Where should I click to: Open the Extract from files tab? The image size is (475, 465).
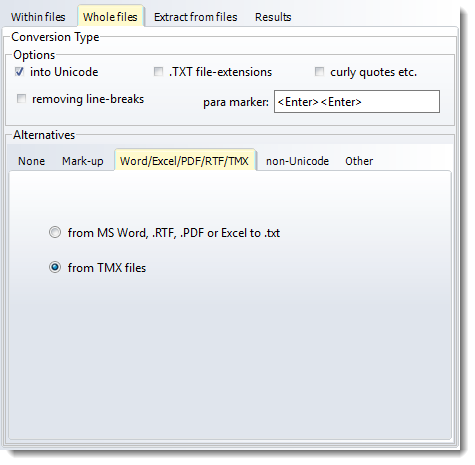(195, 17)
